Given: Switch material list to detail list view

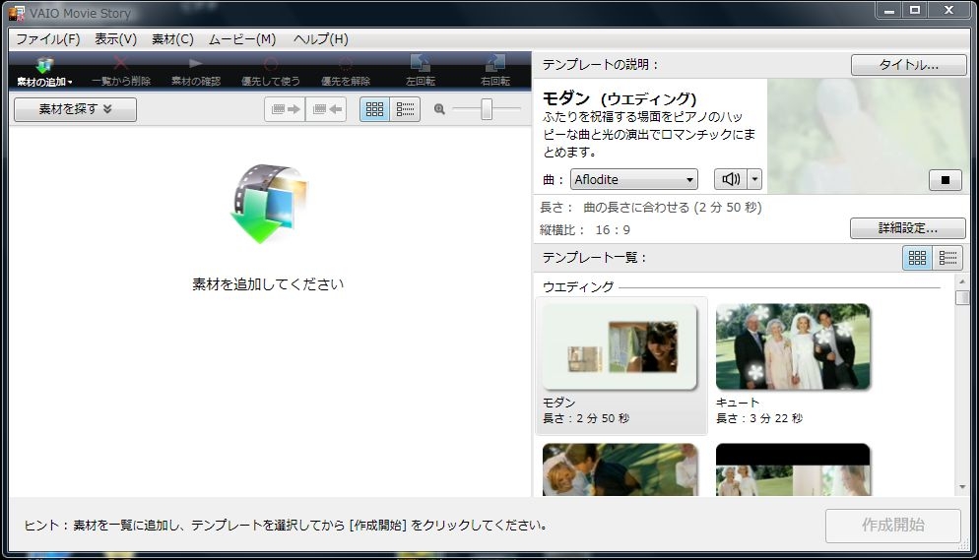Looking at the screenshot, I should point(405,109).
